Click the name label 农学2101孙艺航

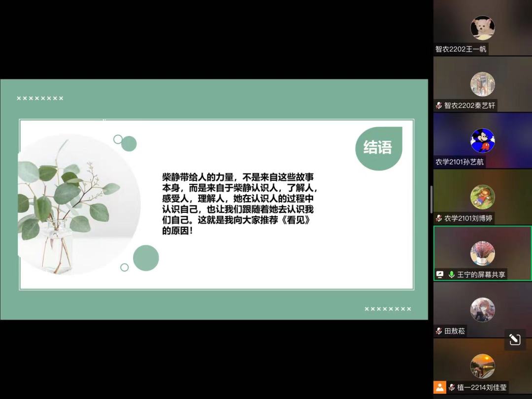[x=460, y=162]
